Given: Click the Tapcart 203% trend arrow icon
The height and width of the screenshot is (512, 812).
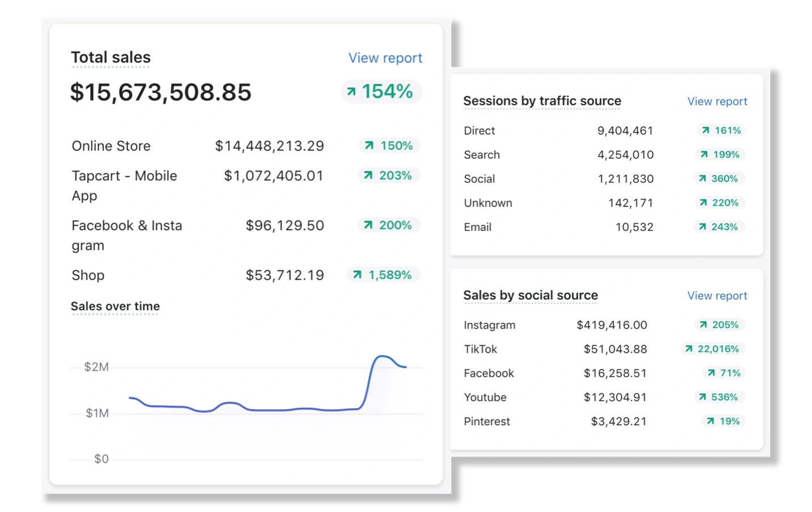Looking at the screenshot, I should (368, 175).
